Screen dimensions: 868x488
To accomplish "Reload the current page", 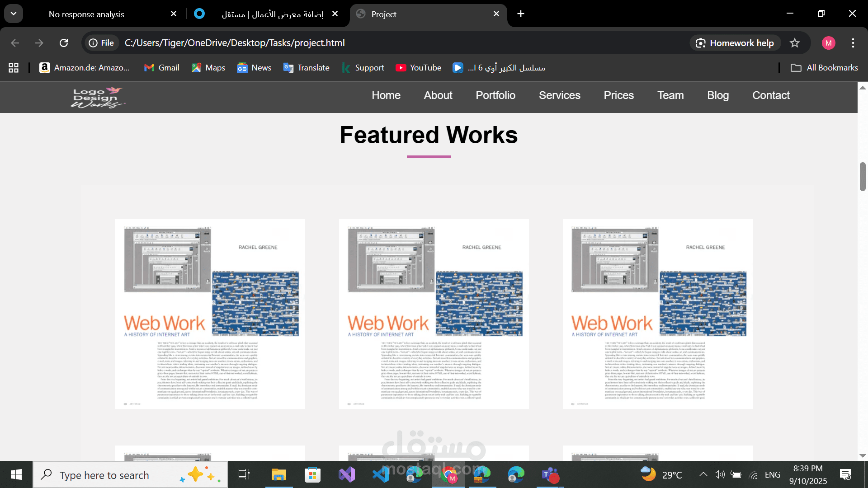I will [x=64, y=43].
